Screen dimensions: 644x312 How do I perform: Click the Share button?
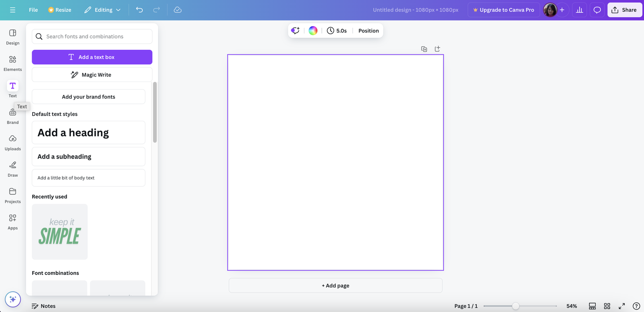click(x=624, y=10)
